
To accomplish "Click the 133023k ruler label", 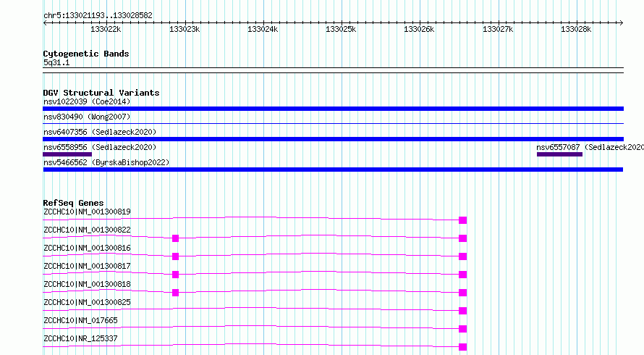I will coord(185,29).
